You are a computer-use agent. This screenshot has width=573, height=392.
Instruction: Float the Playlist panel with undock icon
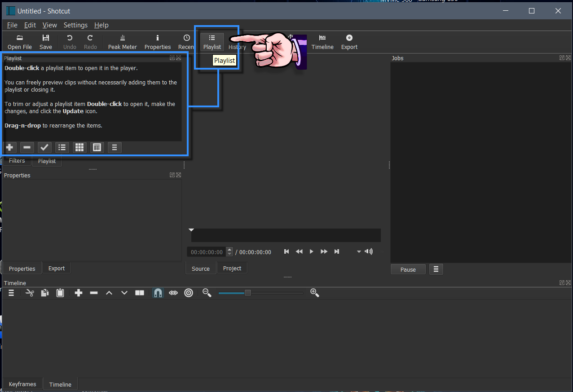coord(172,58)
